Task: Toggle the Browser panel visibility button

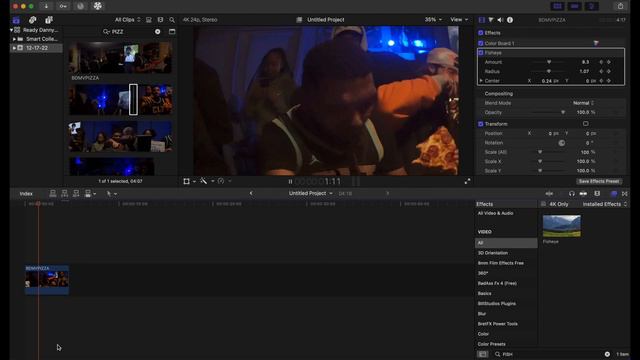Action: (x=558, y=6)
